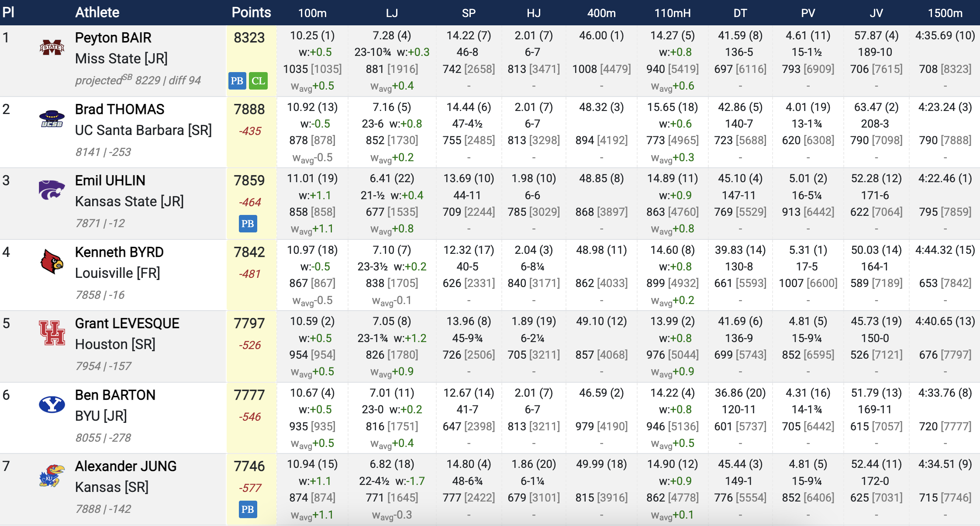The image size is (980, 526).
Task: Click the Kansas Jayhawk logo
Action: tap(52, 476)
